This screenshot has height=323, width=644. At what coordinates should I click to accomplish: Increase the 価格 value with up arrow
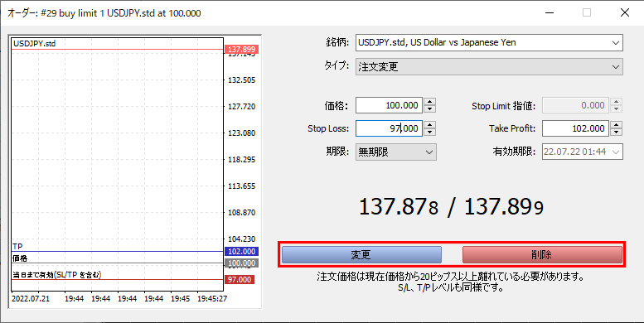point(429,102)
